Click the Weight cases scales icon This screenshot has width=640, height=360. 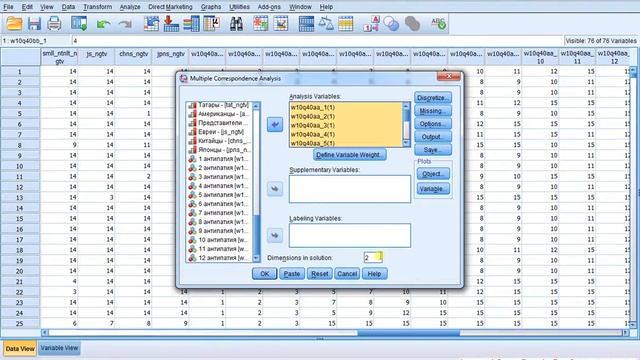[x=326, y=24]
